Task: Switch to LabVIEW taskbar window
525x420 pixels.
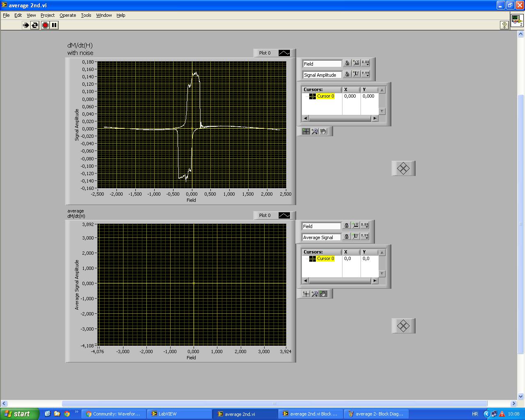Action: [180, 414]
